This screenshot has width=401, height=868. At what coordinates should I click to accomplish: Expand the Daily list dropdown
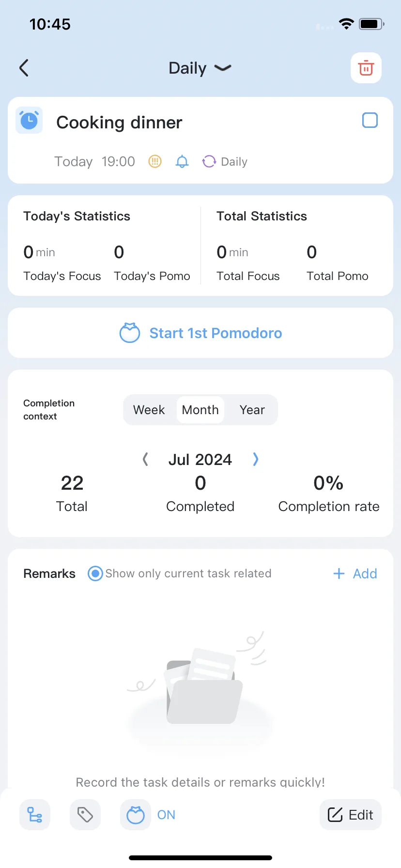(200, 68)
